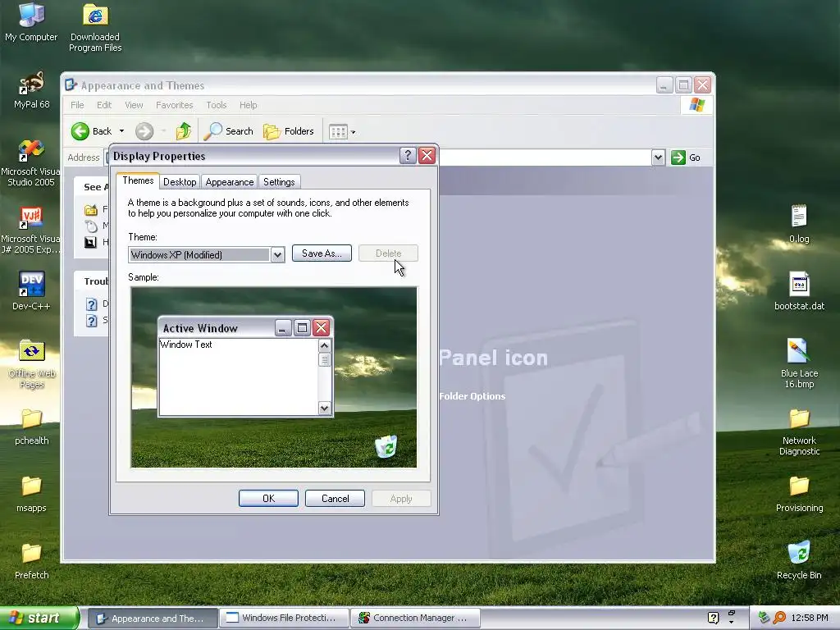The width and height of the screenshot is (840, 630).
Task: Open the View menu
Action: coord(134,105)
